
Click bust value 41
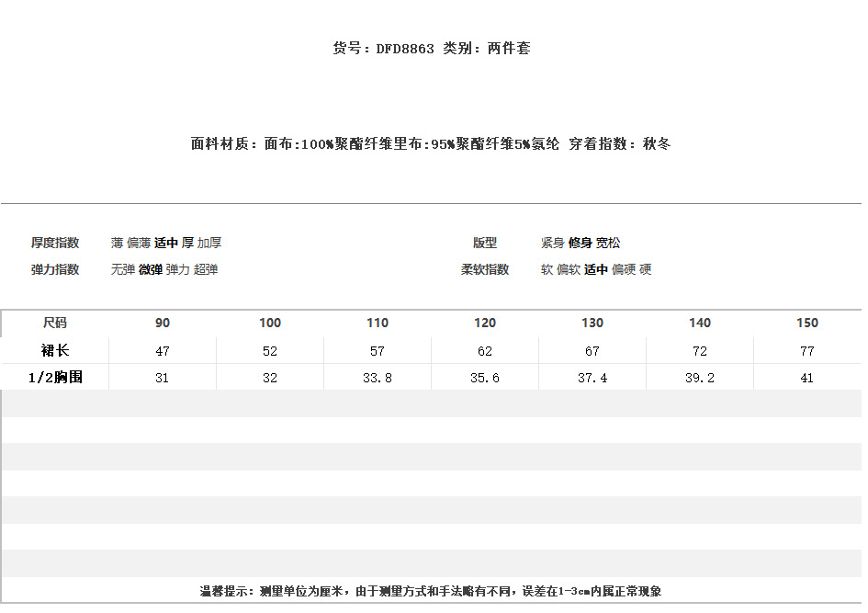pyautogui.click(x=807, y=379)
